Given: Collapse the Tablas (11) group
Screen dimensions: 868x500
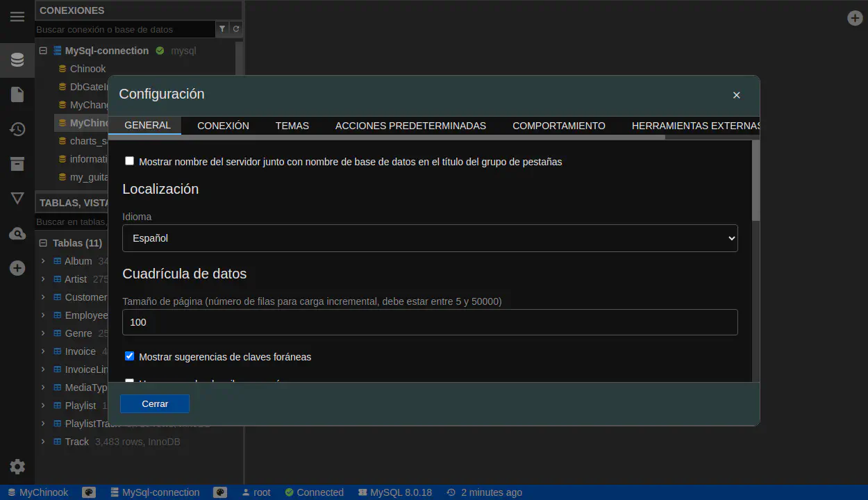Looking at the screenshot, I should [43, 243].
